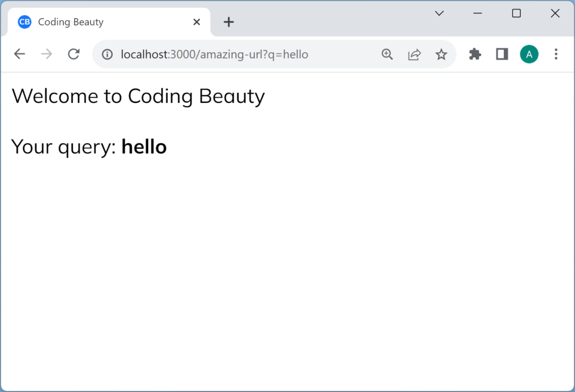View site information for localhost
This screenshot has width=575, height=392.
point(107,54)
